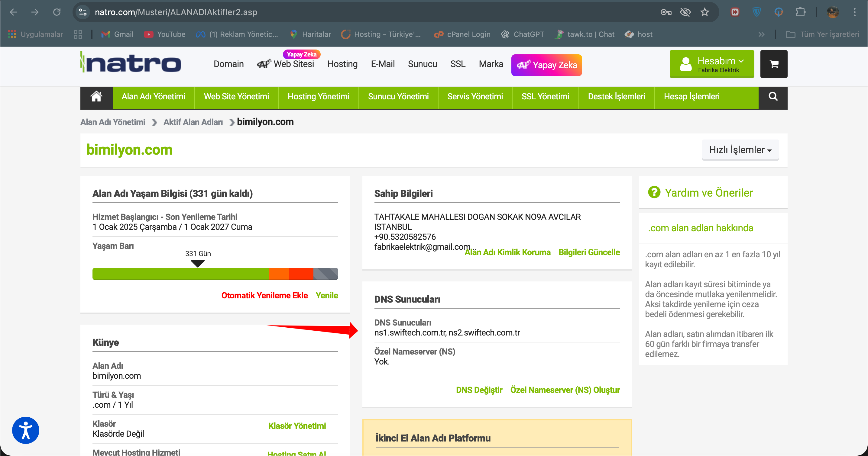Open .com alan adları hakkında

pyautogui.click(x=701, y=228)
